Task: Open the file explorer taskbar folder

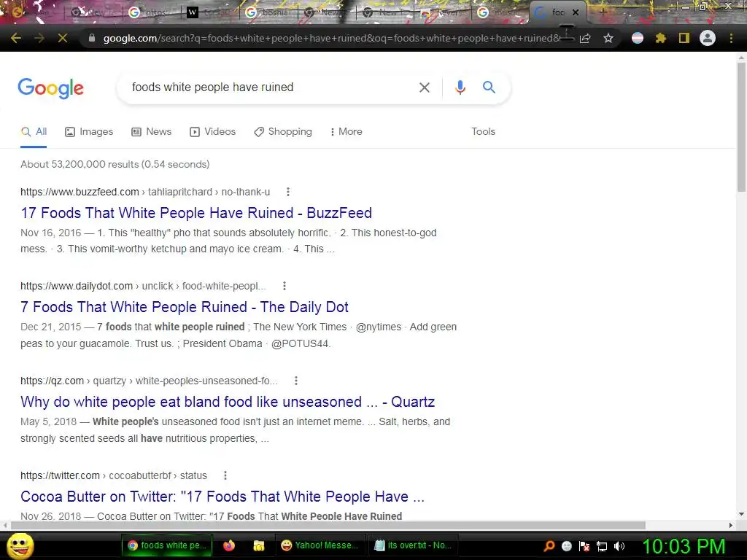Action: click(259, 545)
